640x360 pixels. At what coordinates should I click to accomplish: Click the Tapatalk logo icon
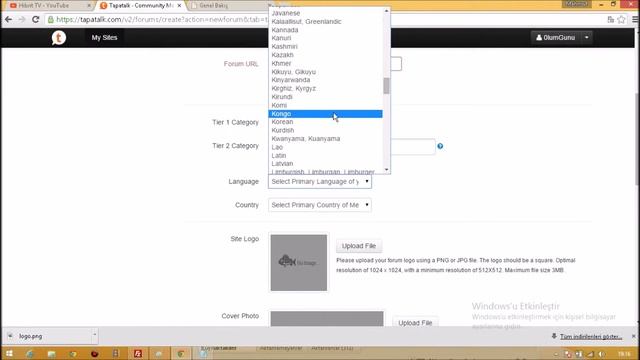tap(59, 38)
